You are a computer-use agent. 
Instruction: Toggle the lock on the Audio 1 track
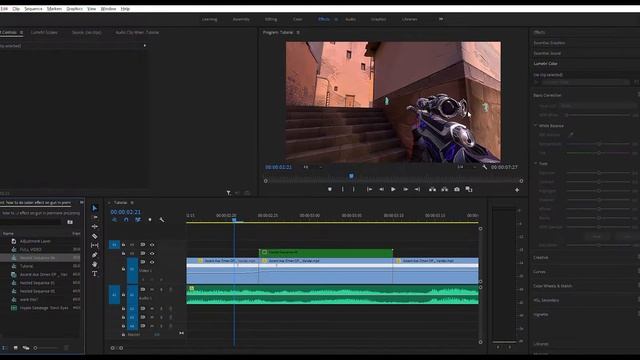point(123,294)
